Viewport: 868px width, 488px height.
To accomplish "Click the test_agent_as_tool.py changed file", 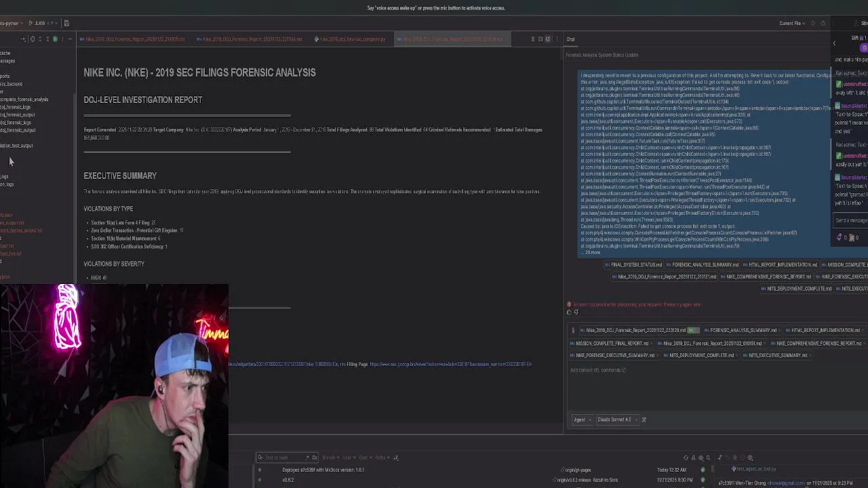I will (x=755, y=469).
